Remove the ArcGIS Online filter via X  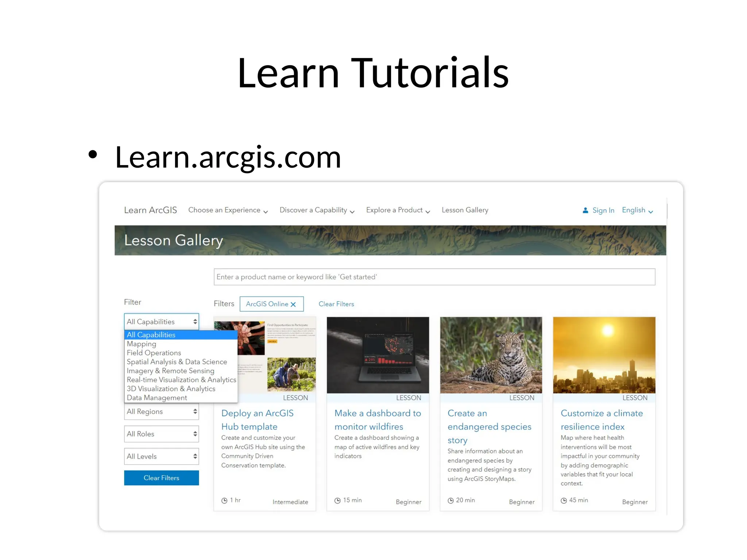click(x=293, y=304)
